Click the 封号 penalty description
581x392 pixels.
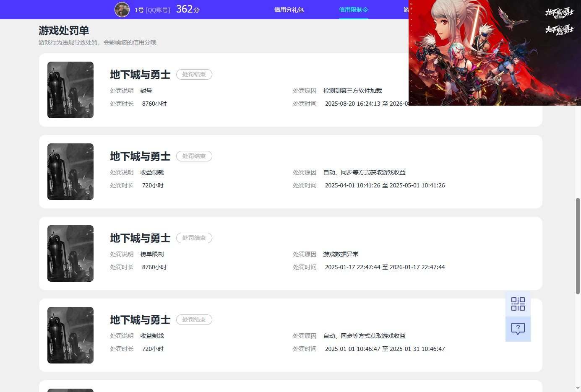146,91
